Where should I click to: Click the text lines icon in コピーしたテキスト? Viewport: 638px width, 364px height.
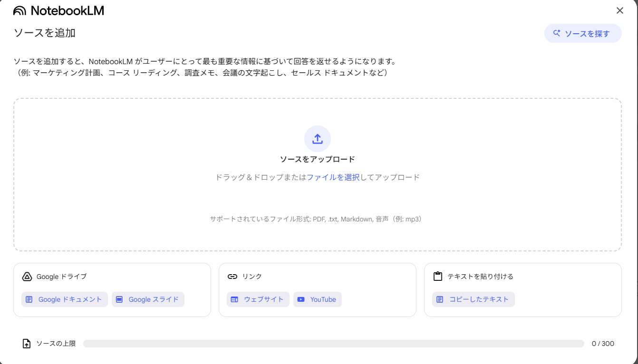click(x=440, y=299)
